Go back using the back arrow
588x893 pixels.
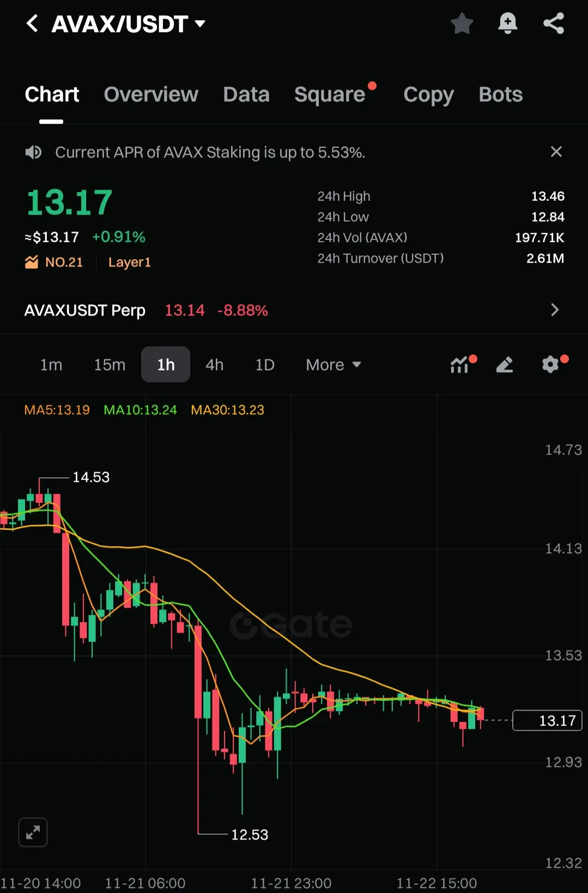(x=33, y=23)
